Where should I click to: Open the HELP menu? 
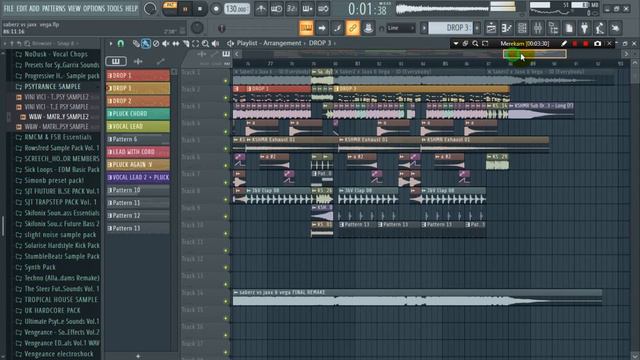131,8
